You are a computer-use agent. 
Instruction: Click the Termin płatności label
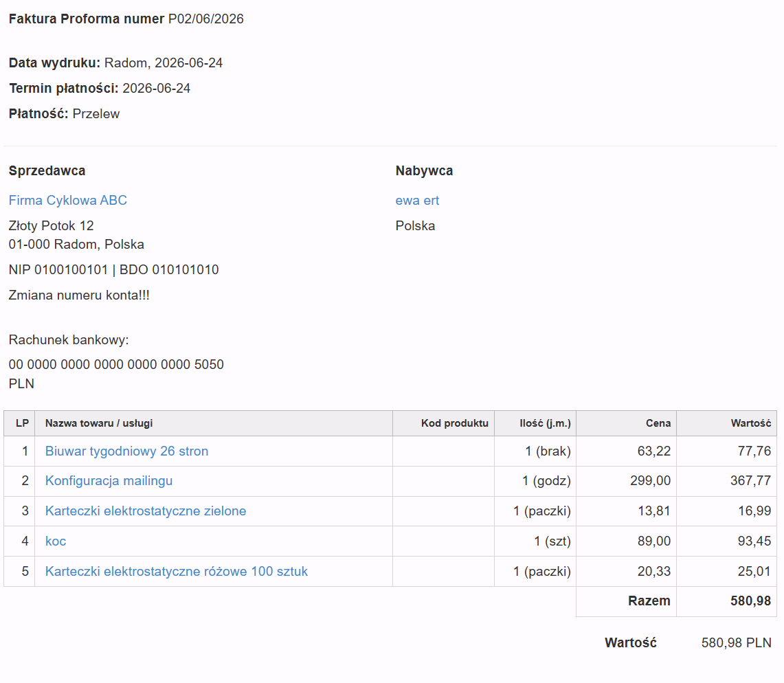(x=63, y=89)
